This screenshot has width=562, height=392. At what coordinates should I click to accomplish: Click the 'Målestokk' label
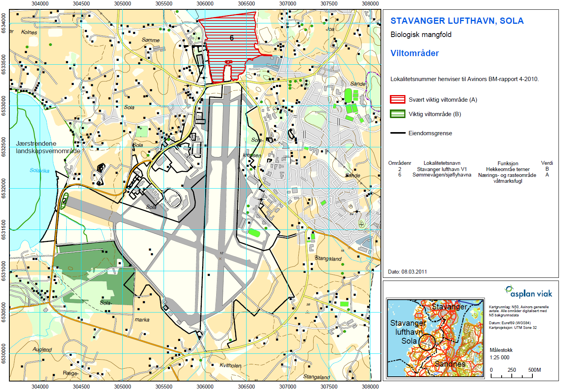[501, 350]
